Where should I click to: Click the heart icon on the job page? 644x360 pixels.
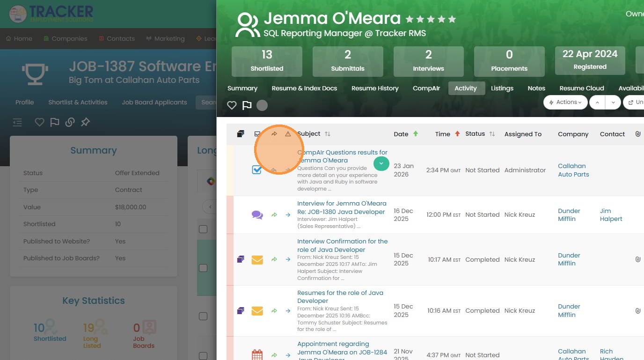click(39, 122)
